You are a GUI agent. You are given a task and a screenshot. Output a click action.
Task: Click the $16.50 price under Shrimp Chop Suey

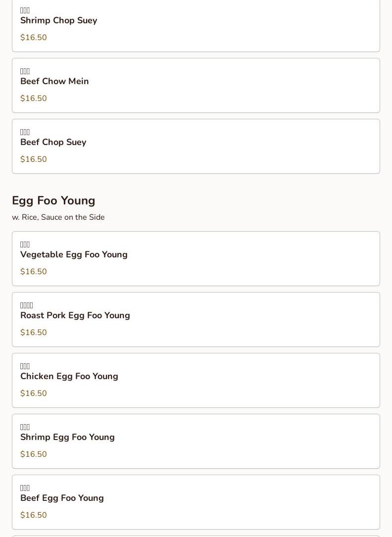pos(34,38)
